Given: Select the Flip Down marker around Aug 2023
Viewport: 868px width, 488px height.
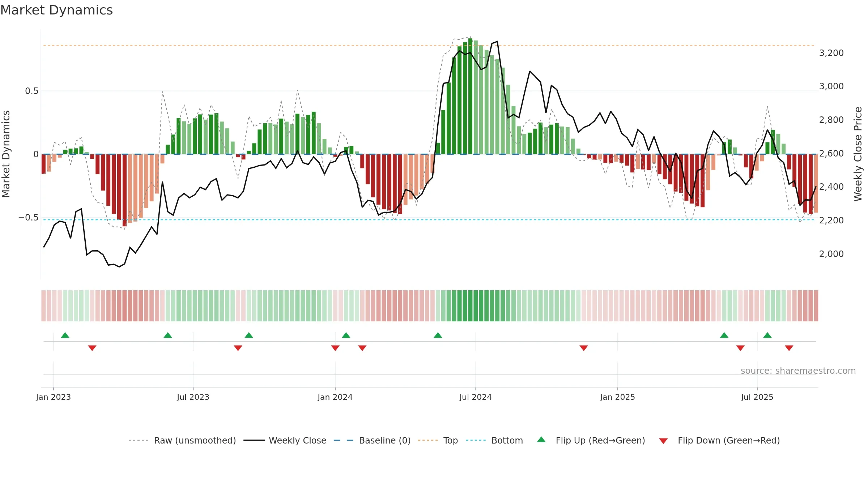Looking at the screenshot, I should [238, 348].
